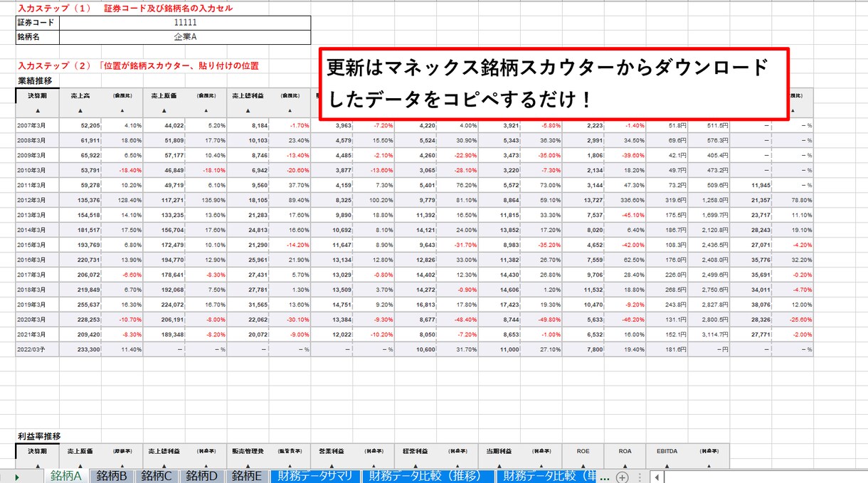Image resolution: width=868 pixels, height=483 pixels.
Task: Click the 銘柄名 label cell
Action: coord(37,36)
